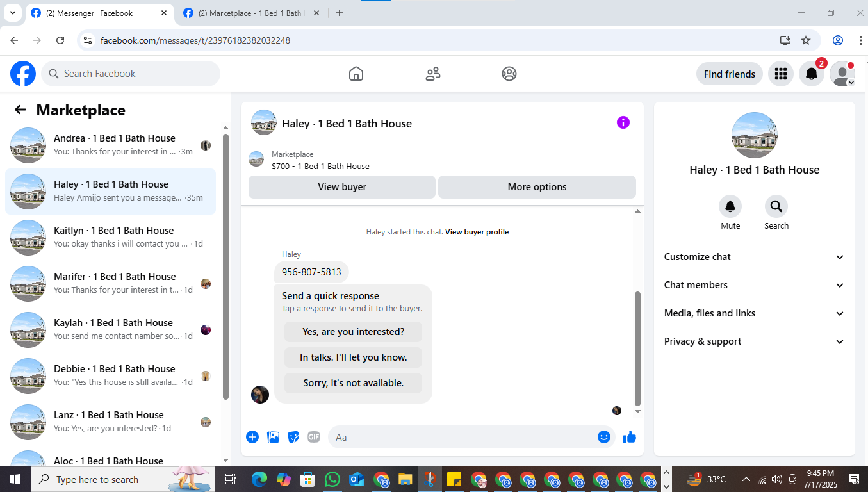Search in conversation using the magnifier icon

pos(776,206)
